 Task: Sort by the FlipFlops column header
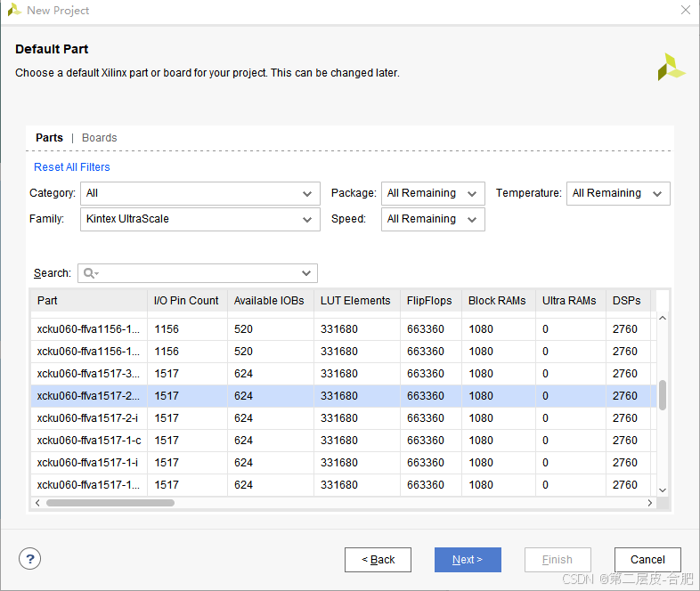[x=431, y=301]
